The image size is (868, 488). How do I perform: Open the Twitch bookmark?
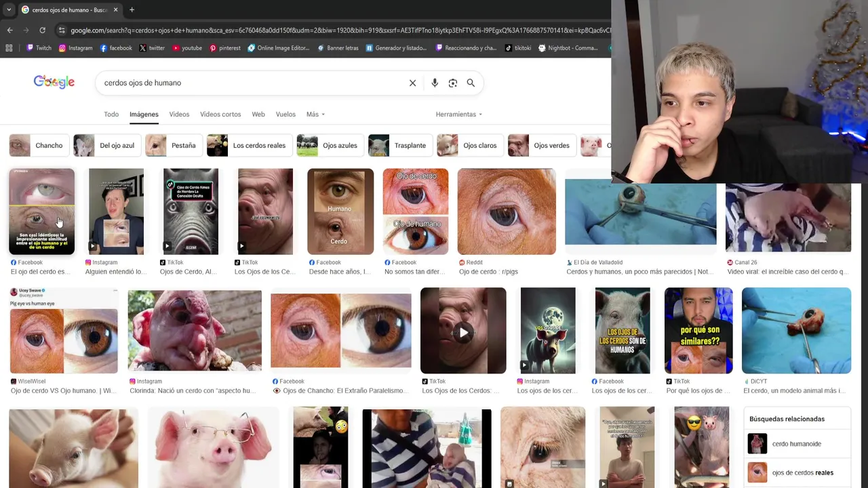[39, 48]
